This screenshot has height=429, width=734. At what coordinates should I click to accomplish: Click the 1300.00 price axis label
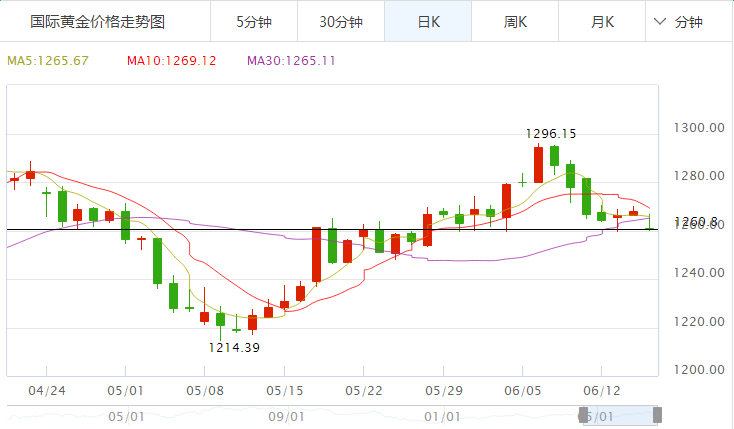pyautogui.click(x=699, y=128)
